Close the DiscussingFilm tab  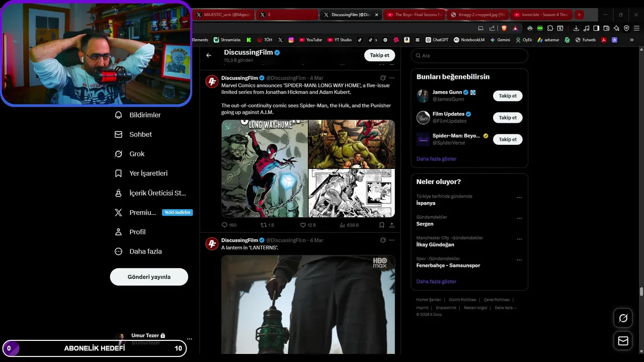click(376, 15)
